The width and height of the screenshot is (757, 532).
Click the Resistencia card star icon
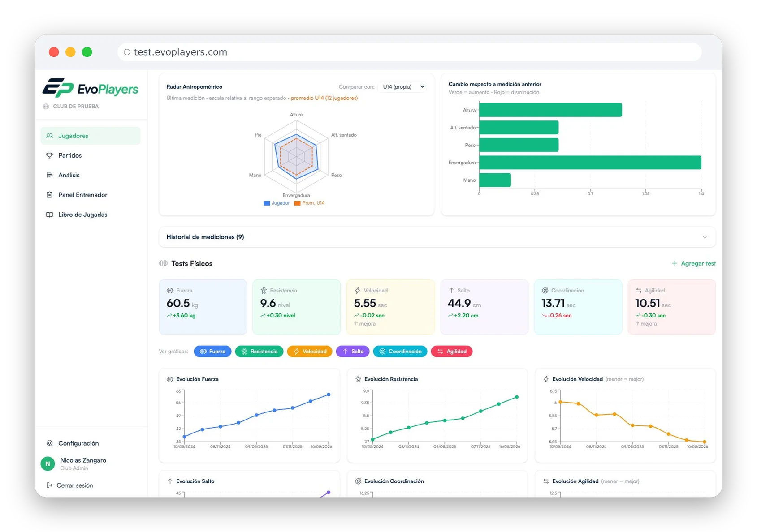264,291
